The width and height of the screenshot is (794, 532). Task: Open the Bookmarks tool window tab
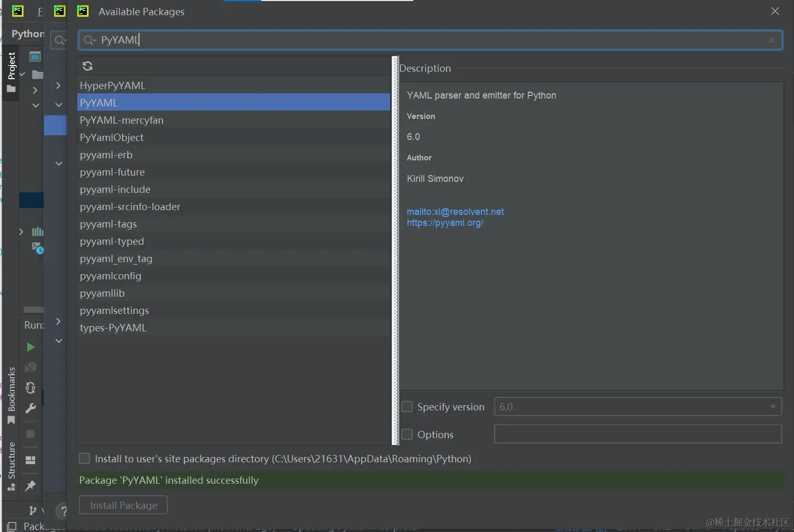[11, 396]
